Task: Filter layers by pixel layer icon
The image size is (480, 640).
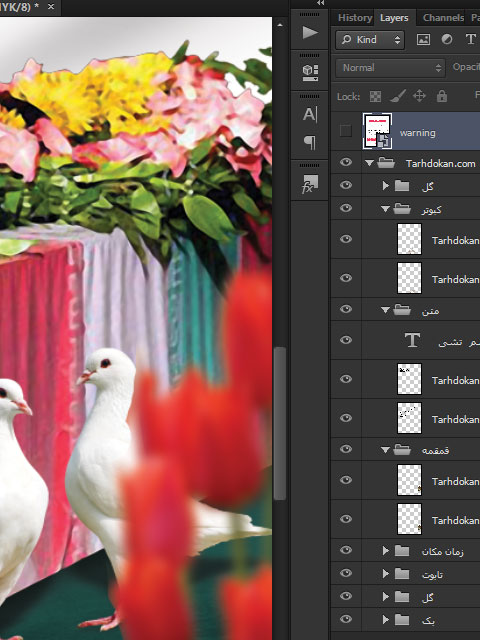Action: pyautogui.click(x=423, y=40)
